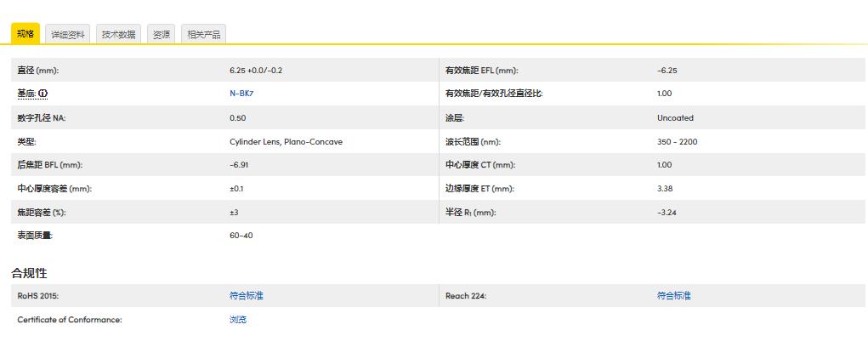Viewport: 868px width, 353px height.
Task: Click the info icon beside 基底
Action: (43, 94)
